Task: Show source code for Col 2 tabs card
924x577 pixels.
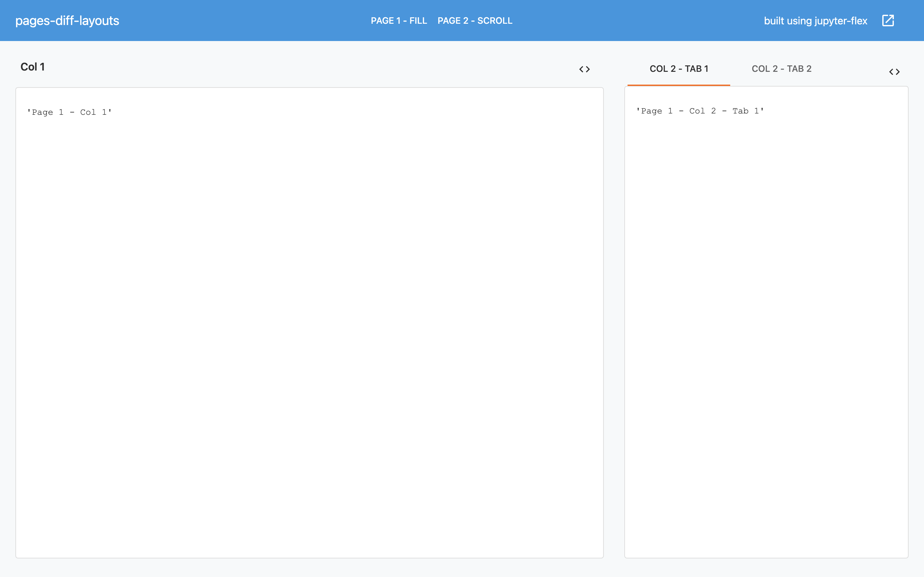Action: click(894, 72)
